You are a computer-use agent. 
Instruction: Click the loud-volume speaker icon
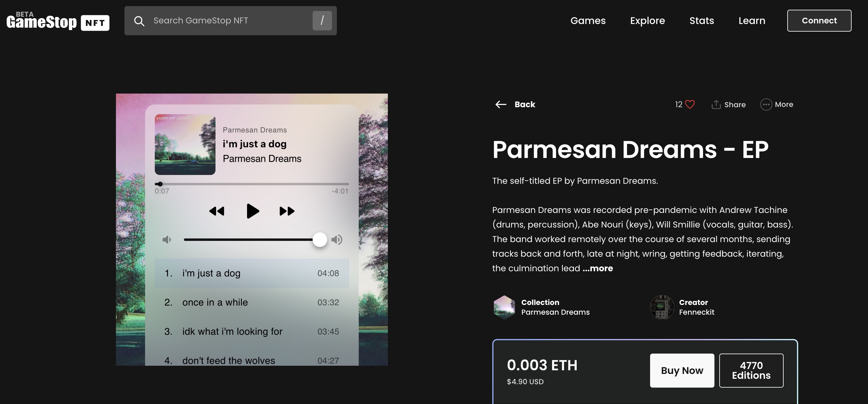coord(337,239)
